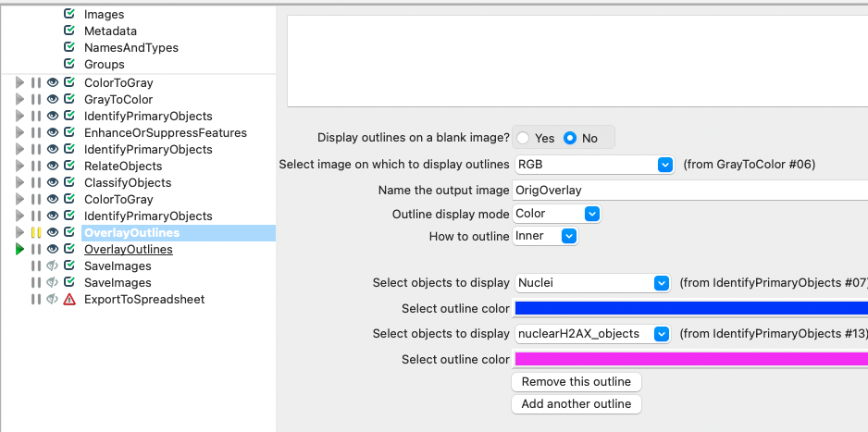This screenshot has height=432, width=868.
Task: Click the pause icon beside ExportToSpreadsheet
Action: click(x=36, y=300)
